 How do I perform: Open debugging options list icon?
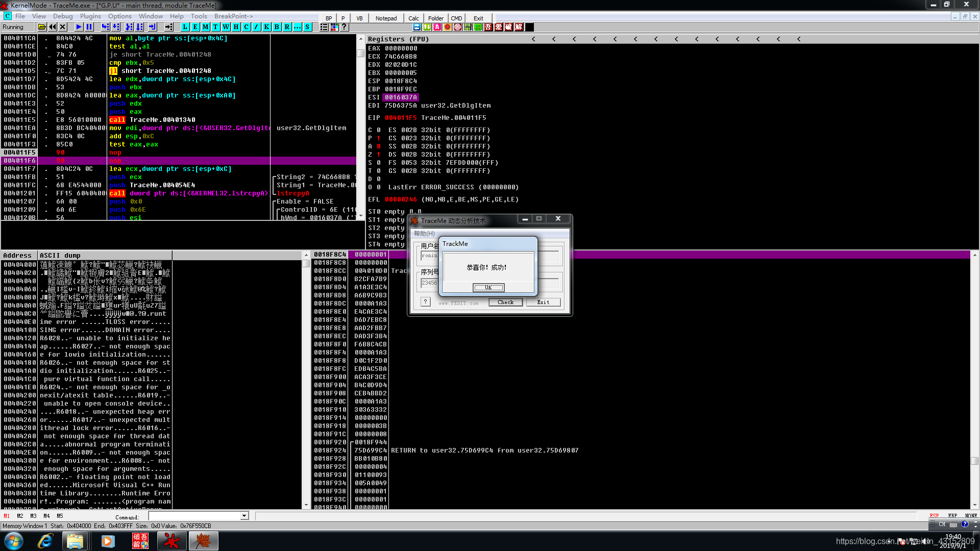coord(324,27)
